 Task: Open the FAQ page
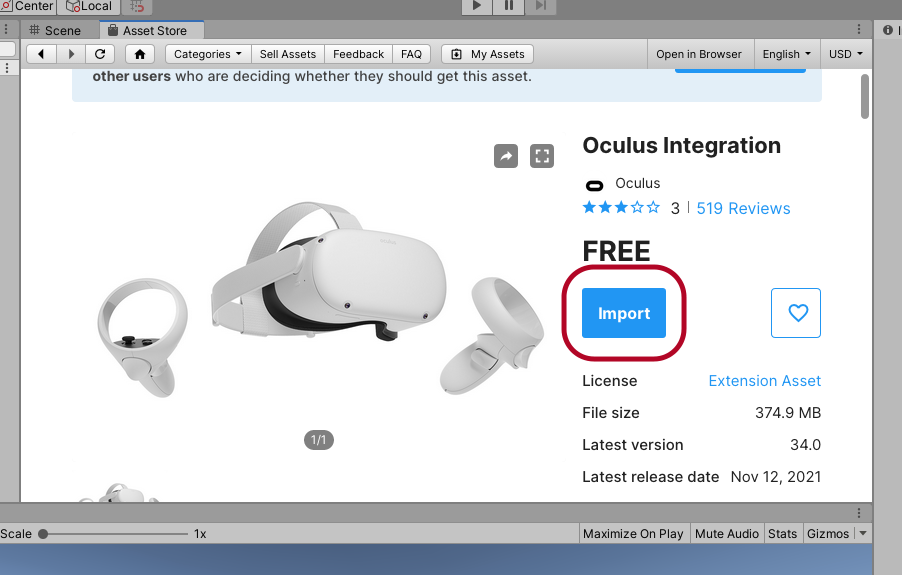[411, 54]
